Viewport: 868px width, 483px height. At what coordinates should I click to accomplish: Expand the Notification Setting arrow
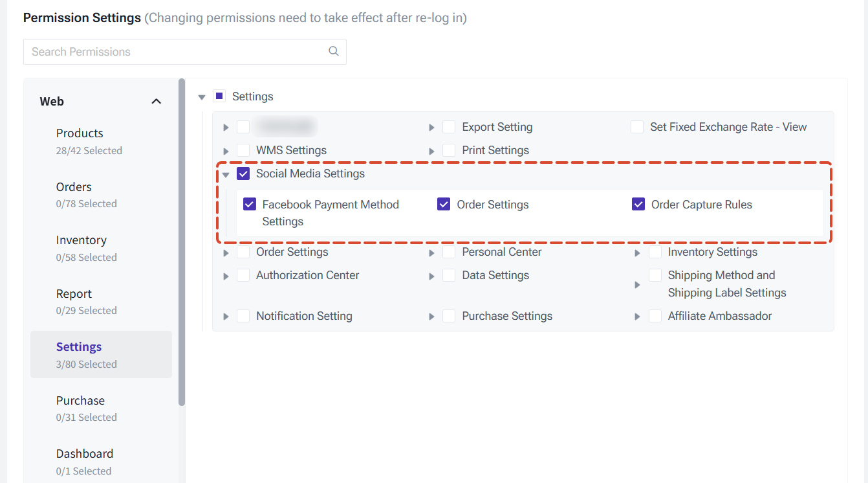[x=226, y=317]
